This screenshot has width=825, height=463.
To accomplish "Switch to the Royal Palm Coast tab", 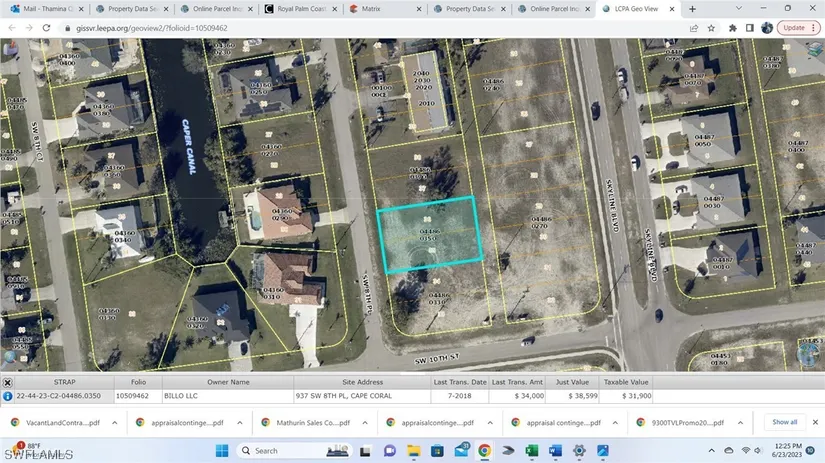I will coord(301,9).
